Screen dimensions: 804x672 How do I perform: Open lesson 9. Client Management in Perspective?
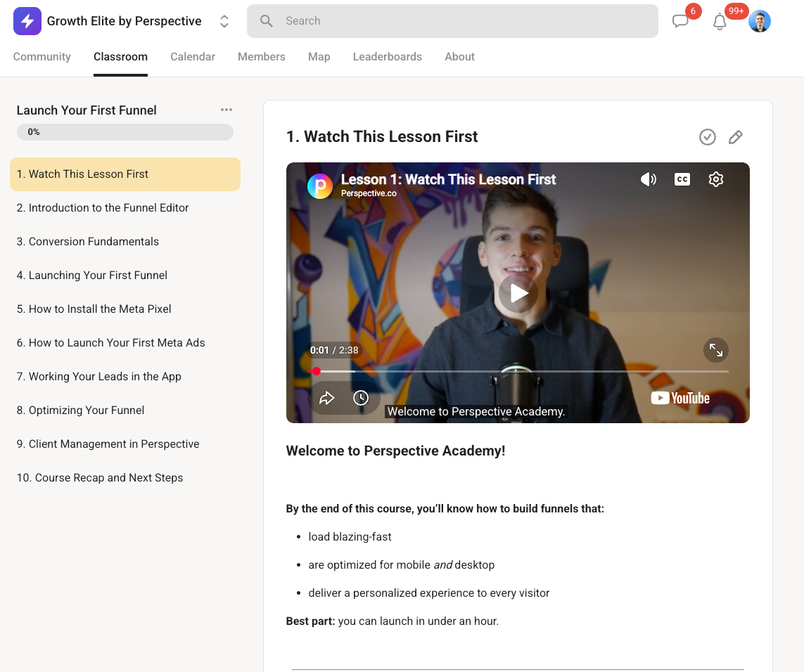125,444
